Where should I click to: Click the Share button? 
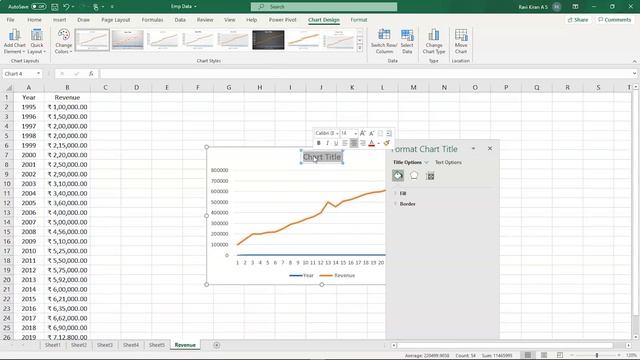[x=578, y=20]
